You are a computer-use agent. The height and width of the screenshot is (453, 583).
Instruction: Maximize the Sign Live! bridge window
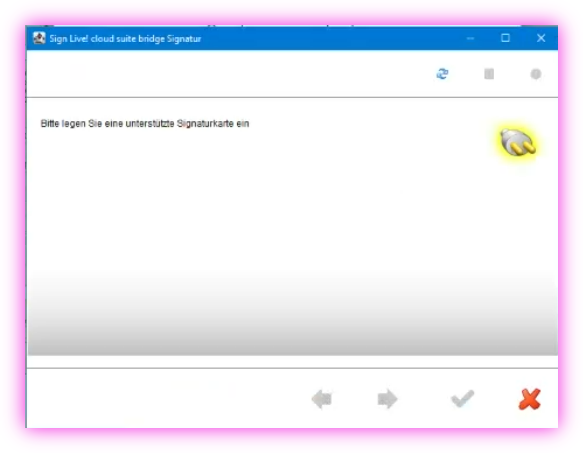click(505, 38)
